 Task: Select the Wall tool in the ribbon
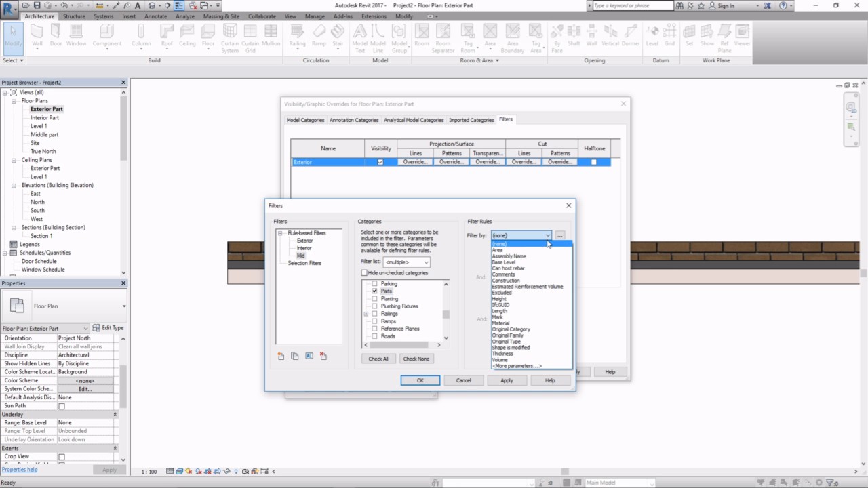(37, 35)
